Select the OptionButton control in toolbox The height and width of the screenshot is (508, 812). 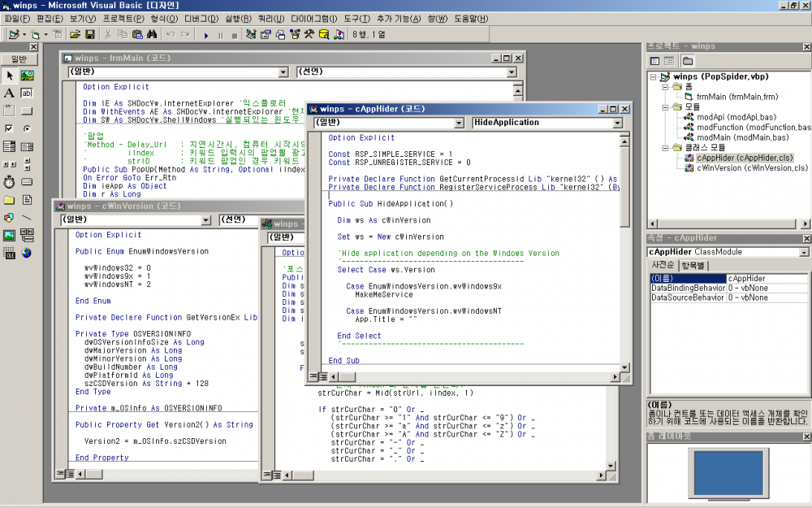pos(27,128)
